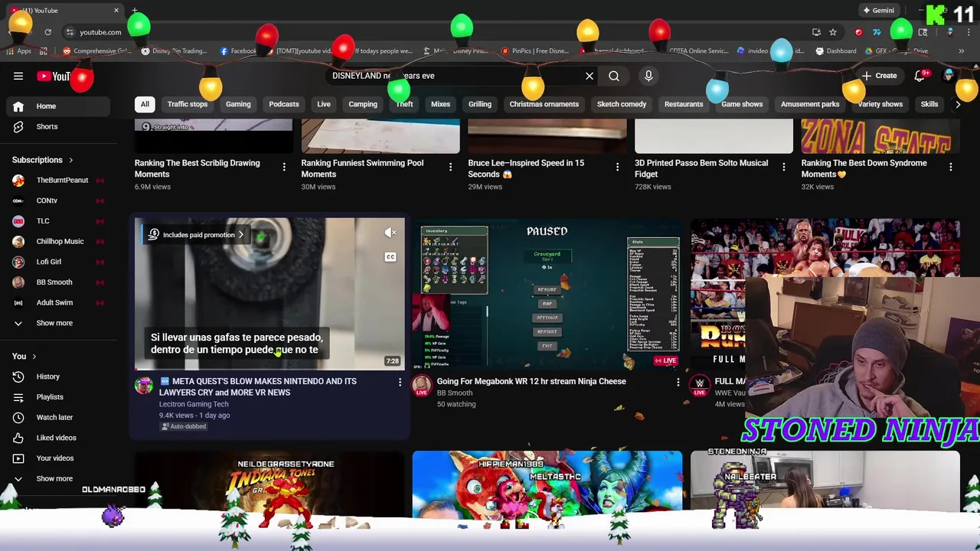Open Lecitron Gaming Tech channel name
Viewport: 980px width, 551px height.
click(194, 404)
